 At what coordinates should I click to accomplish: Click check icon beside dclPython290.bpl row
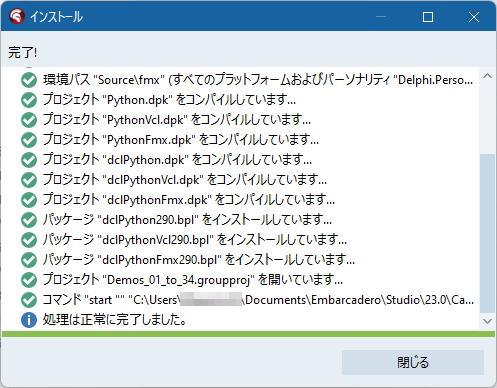pos(29,220)
